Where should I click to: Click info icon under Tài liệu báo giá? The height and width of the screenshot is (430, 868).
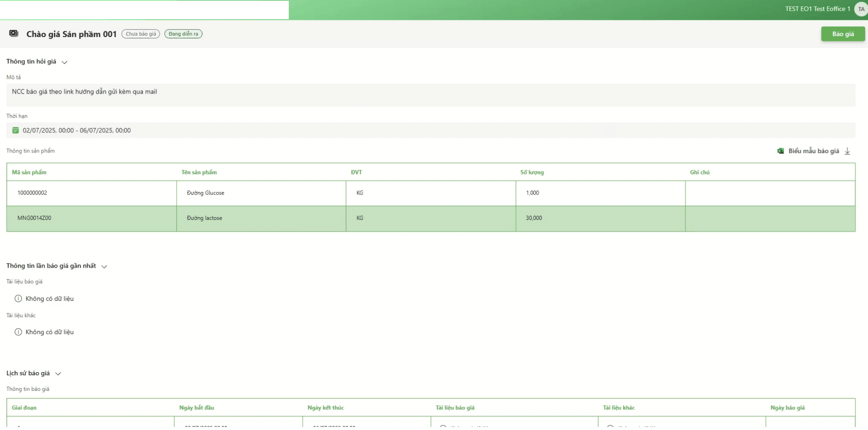[x=18, y=299]
